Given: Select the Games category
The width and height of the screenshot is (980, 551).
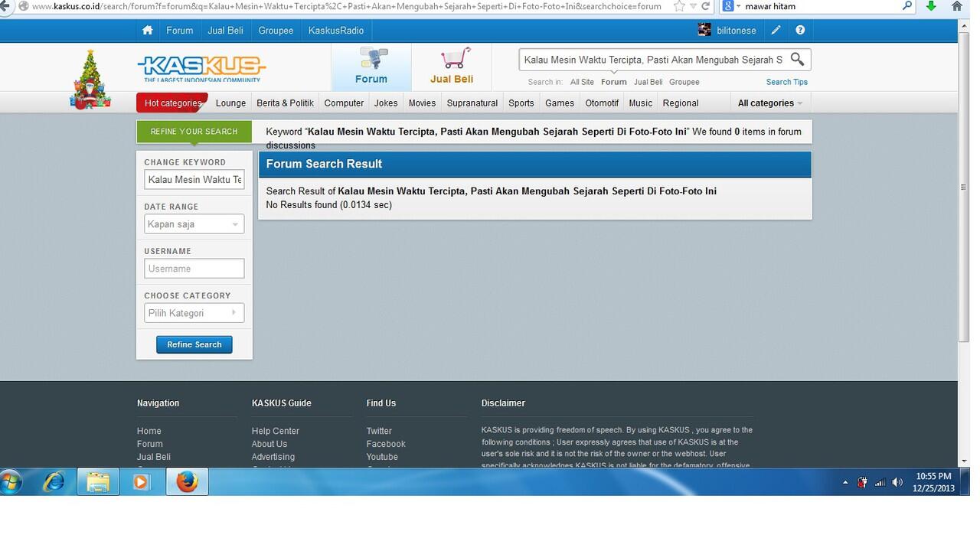Looking at the screenshot, I should [x=560, y=103].
